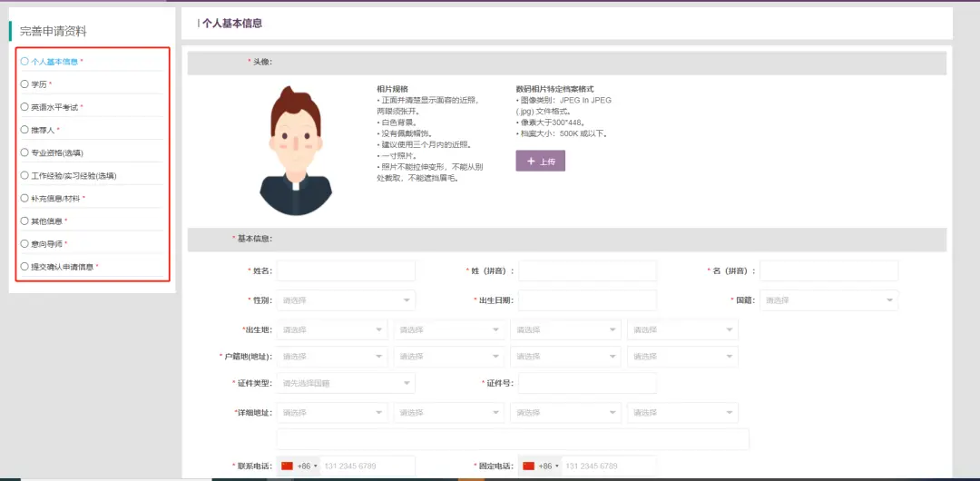Select the 意向导师 radio option
The image size is (980, 481).
pos(24,243)
